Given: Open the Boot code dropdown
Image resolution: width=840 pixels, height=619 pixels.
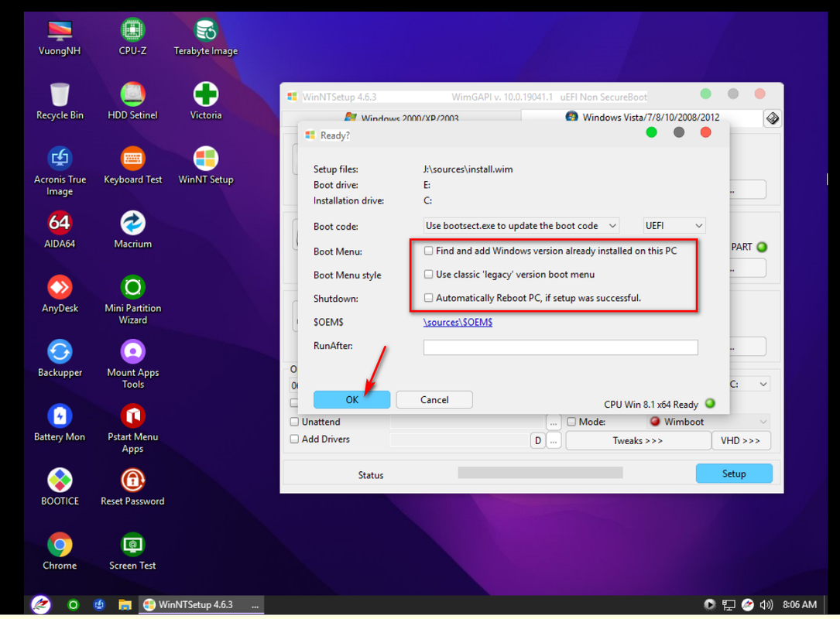Looking at the screenshot, I should coord(521,226).
